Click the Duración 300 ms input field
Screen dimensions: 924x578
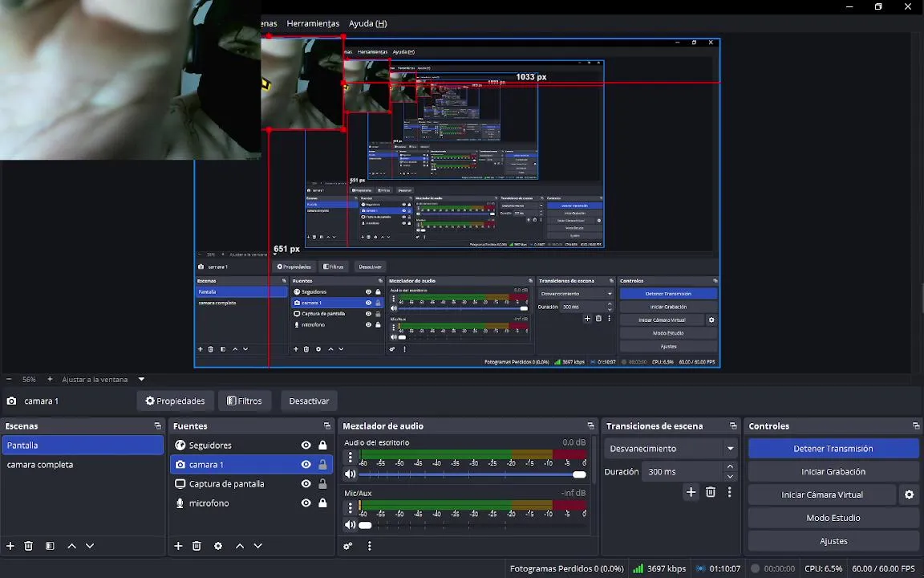(683, 472)
